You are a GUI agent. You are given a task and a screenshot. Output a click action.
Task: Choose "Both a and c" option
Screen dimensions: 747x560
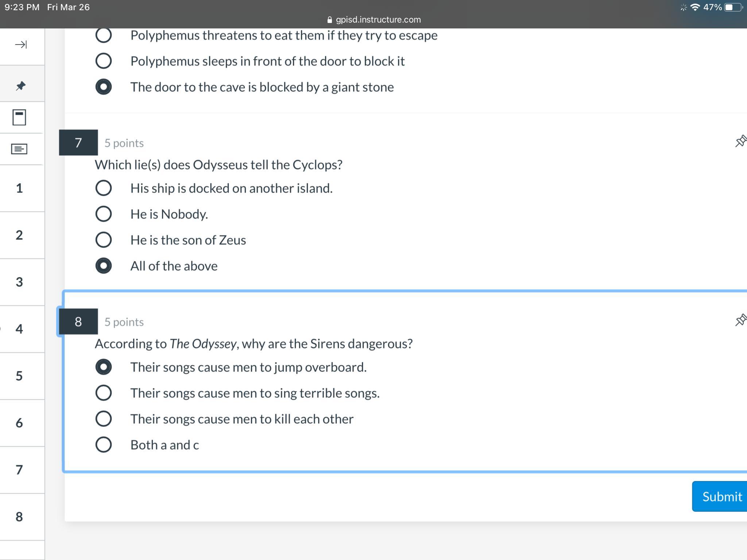point(104,445)
